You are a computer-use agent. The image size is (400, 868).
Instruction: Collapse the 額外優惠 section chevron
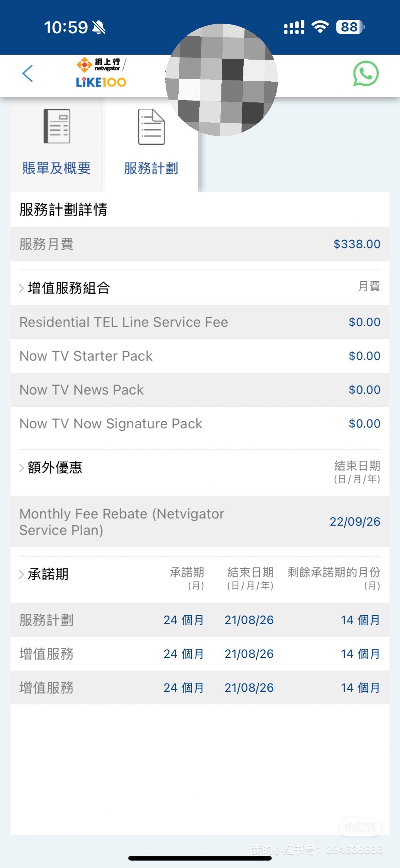(21, 468)
